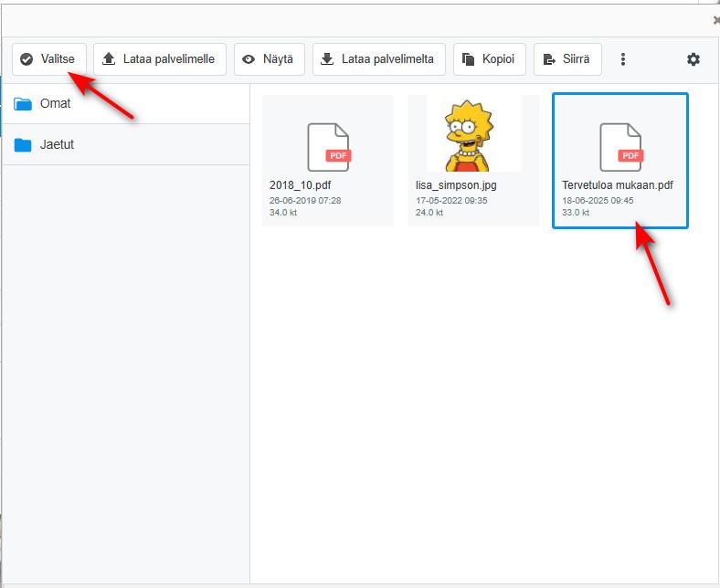The height and width of the screenshot is (588, 720).
Task: Click the date 26-06-2019 07:28
Action: (x=305, y=201)
